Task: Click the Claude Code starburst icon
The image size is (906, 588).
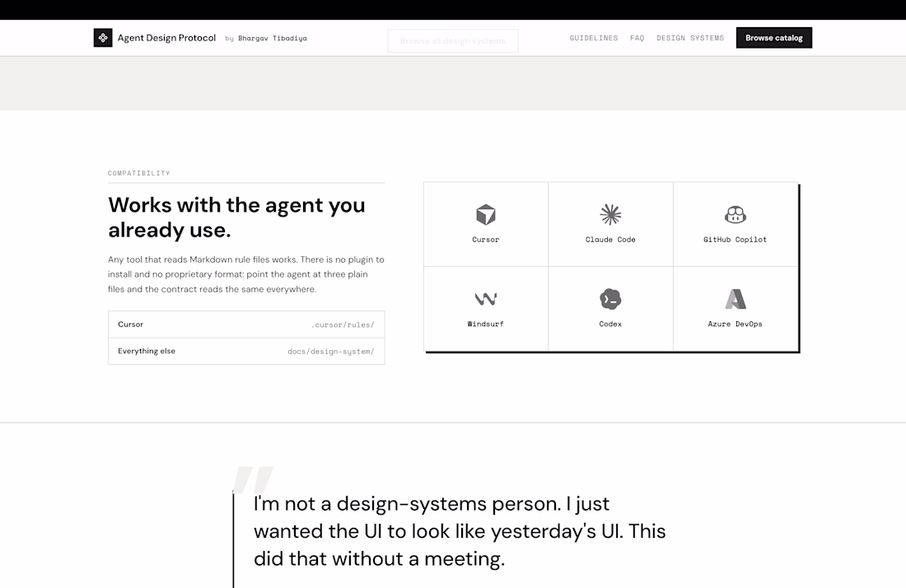Action: click(610, 214)
